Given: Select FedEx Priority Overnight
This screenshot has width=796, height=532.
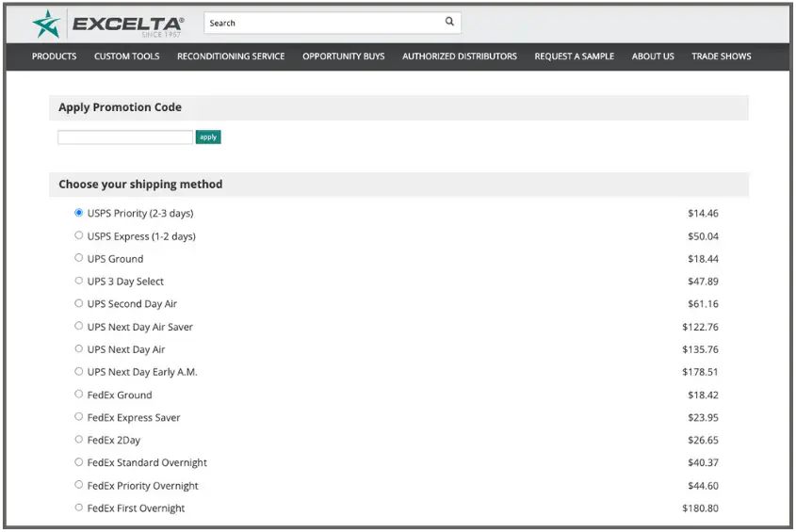Looking at the screenshot, I should click(79, 485).
